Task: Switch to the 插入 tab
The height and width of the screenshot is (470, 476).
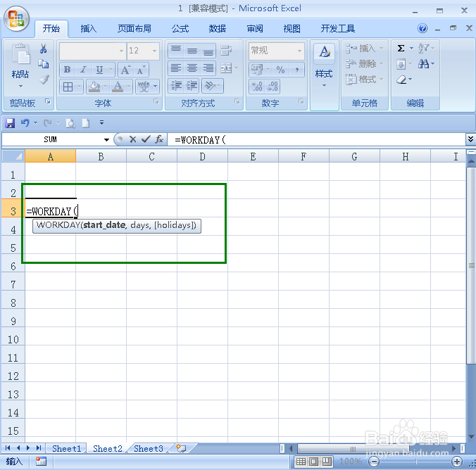Action: coord(88,29)
